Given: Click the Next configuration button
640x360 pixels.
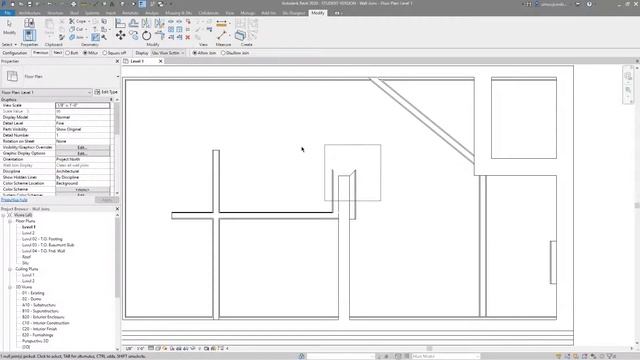Looking at the screenshot, I should [x=58, y=53].
